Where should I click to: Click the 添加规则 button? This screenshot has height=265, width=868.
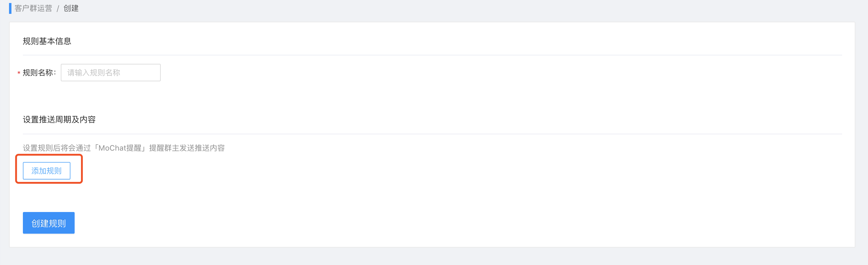[x=46, y=171]
